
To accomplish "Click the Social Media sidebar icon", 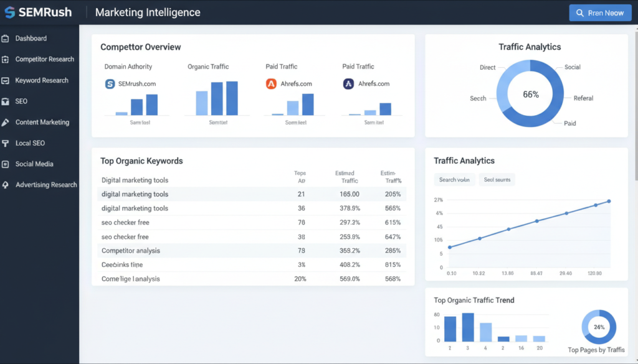I will coord(7,164).
